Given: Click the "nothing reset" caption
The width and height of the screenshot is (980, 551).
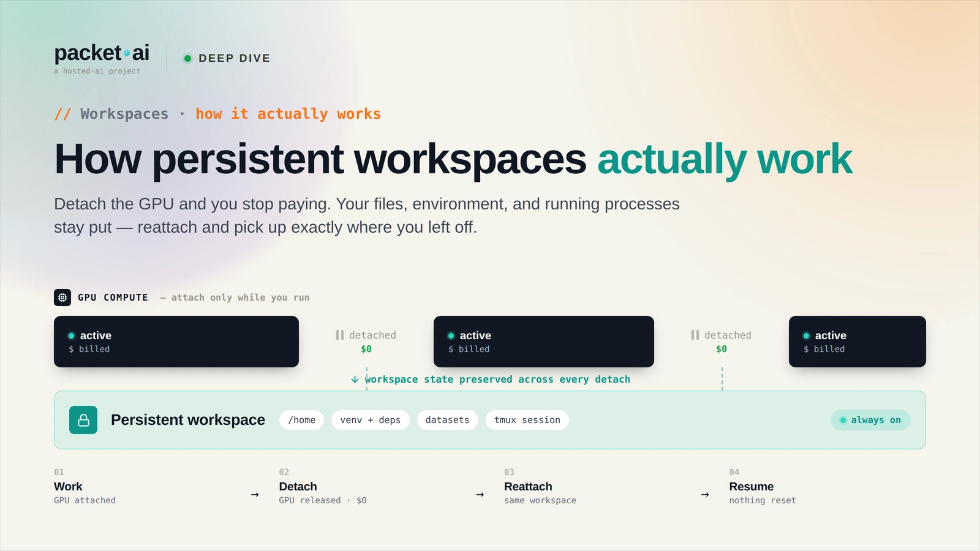Looking at the screenshot, I should coord(763,500).
